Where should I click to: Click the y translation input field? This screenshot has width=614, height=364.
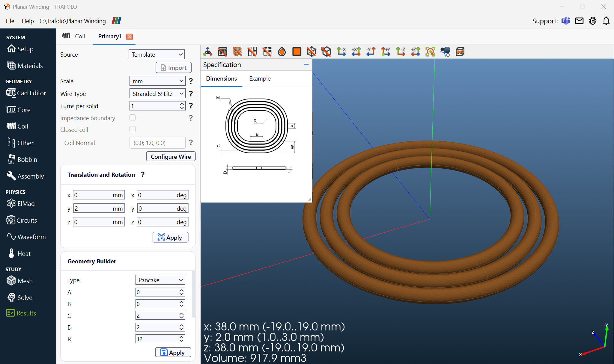(x=99, y=209)
